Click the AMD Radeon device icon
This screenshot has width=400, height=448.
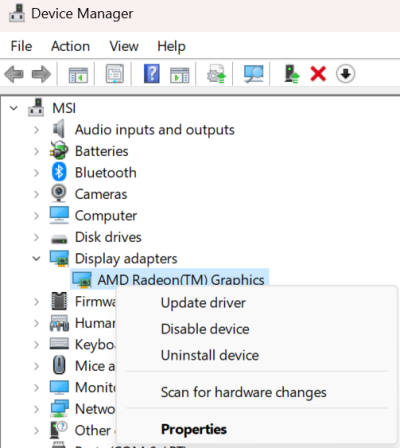82,280
